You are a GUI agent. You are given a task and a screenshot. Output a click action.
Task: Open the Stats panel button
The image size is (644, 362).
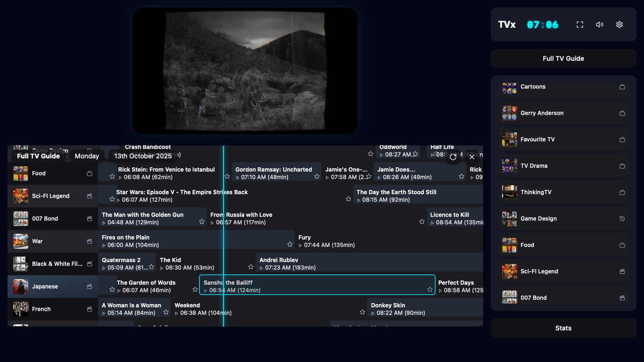click(563, 328)
